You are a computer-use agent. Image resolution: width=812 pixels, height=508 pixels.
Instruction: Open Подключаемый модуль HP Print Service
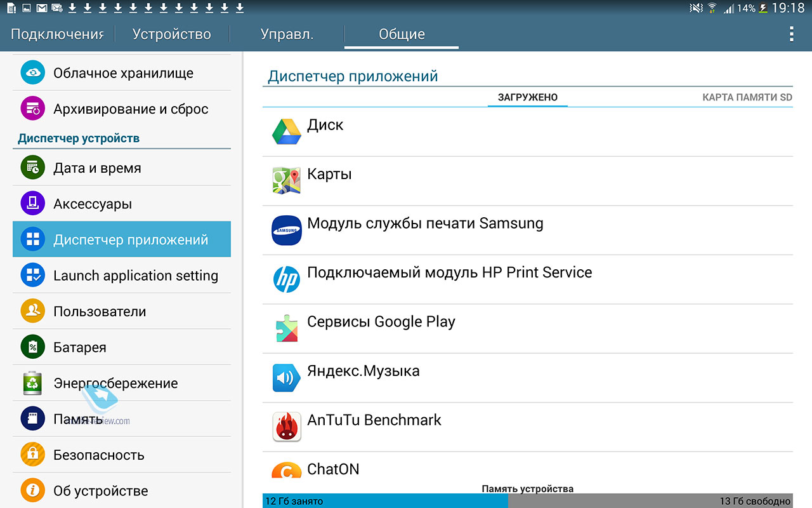528,279
